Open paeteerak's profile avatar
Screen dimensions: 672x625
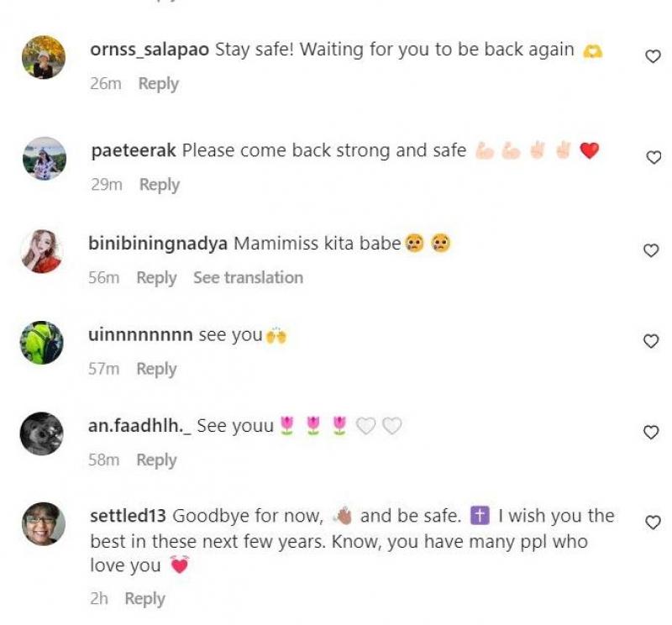point(45,158)
